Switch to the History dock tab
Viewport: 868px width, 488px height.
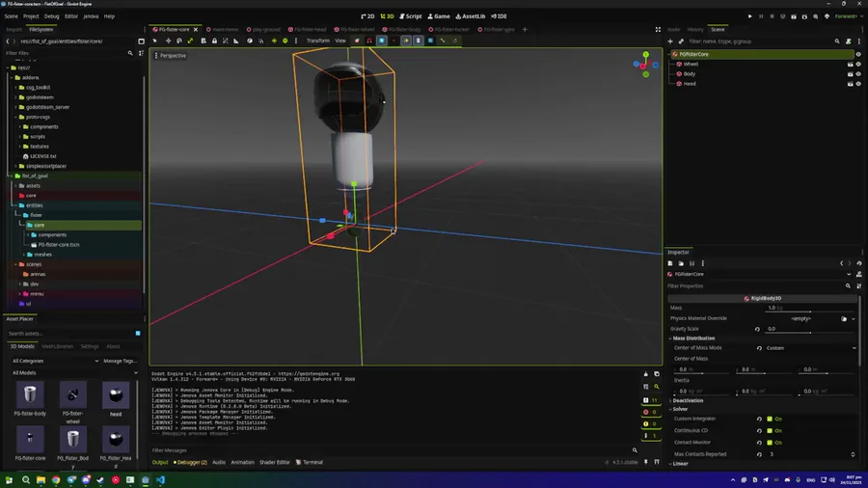(695, 29)
